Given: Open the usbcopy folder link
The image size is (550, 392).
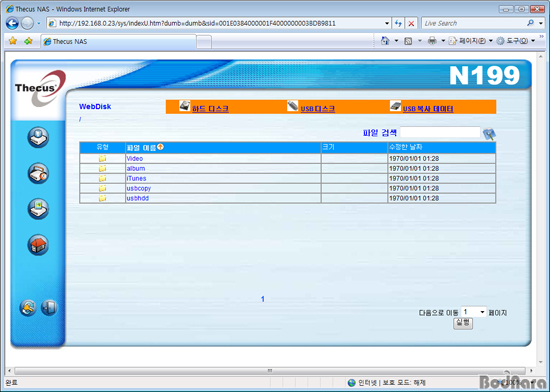Looking at the screenshot, I should [139, 188].
